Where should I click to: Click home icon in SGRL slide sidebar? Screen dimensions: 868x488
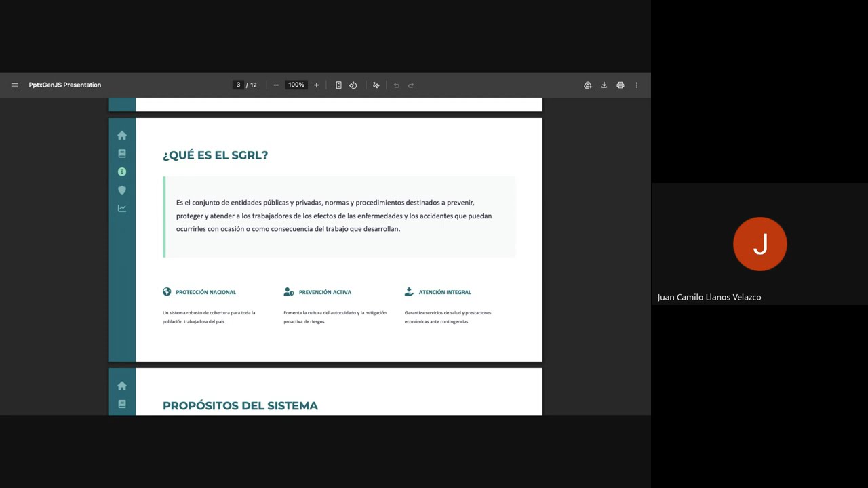point(122,136)
